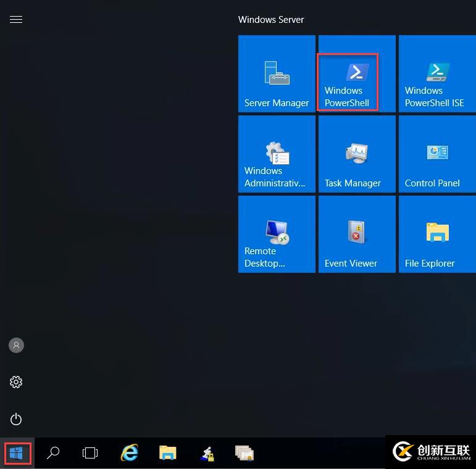476x469 pixels.
Task: Launch Task Manager from the tiles
Action: [356, 154]
